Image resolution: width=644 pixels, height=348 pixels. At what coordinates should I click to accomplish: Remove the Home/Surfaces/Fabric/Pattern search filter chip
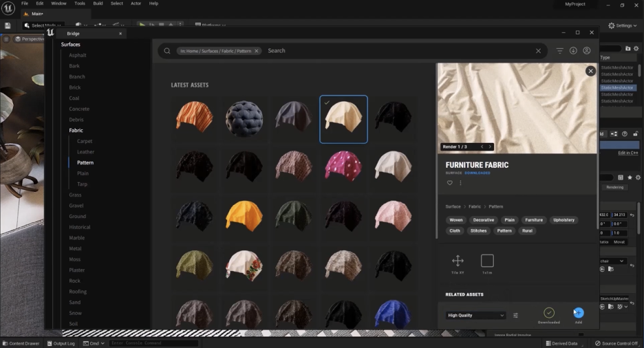[256, 51]
